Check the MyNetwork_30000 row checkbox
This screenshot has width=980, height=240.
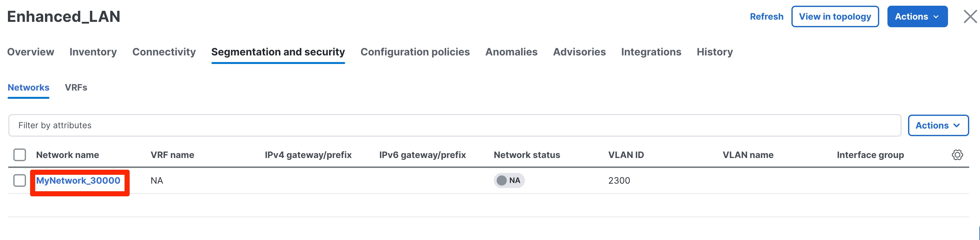tap(20, 180)
